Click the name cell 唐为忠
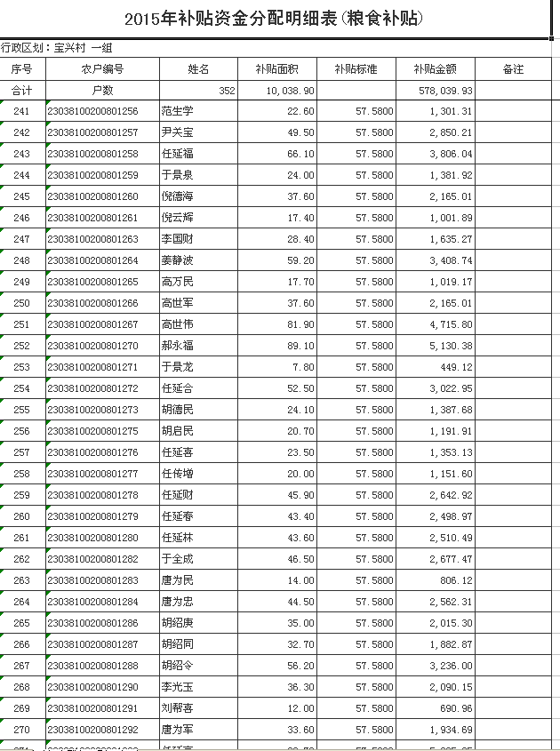Screen dimensions: 560x751 click(x=198, y=602)
